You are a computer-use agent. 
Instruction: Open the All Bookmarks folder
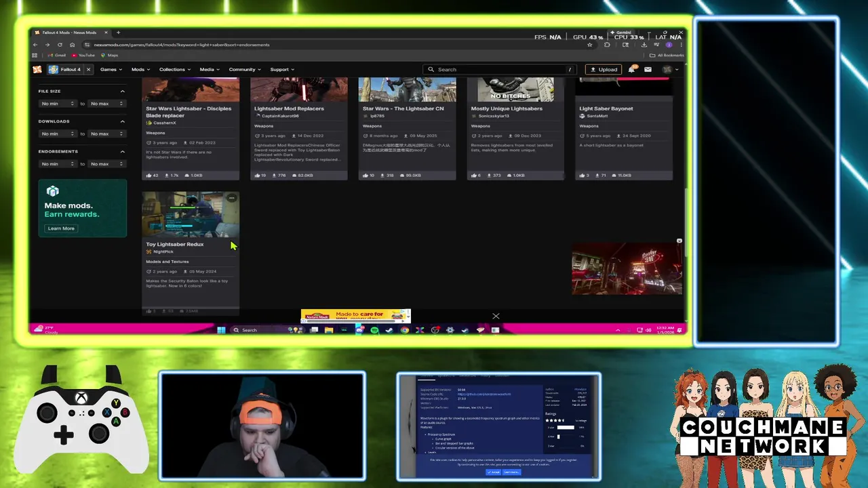[x=667, y=56]
